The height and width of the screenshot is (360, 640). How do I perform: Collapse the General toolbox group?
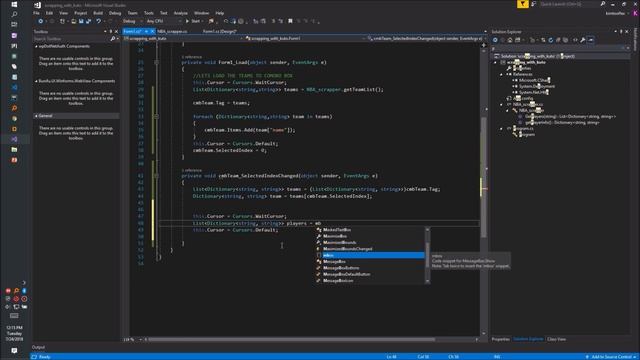click(x=36, y=116)
